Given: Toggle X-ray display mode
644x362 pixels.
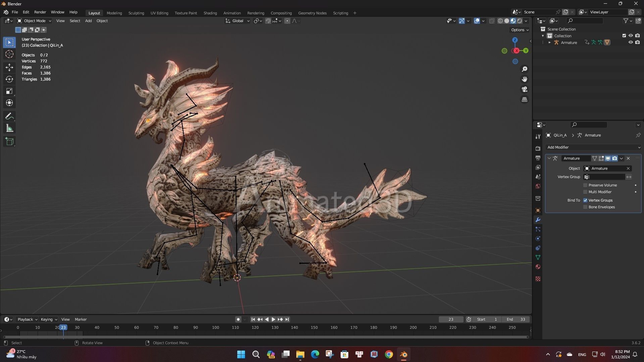Looking at the screenshot, I should (492, 21).
